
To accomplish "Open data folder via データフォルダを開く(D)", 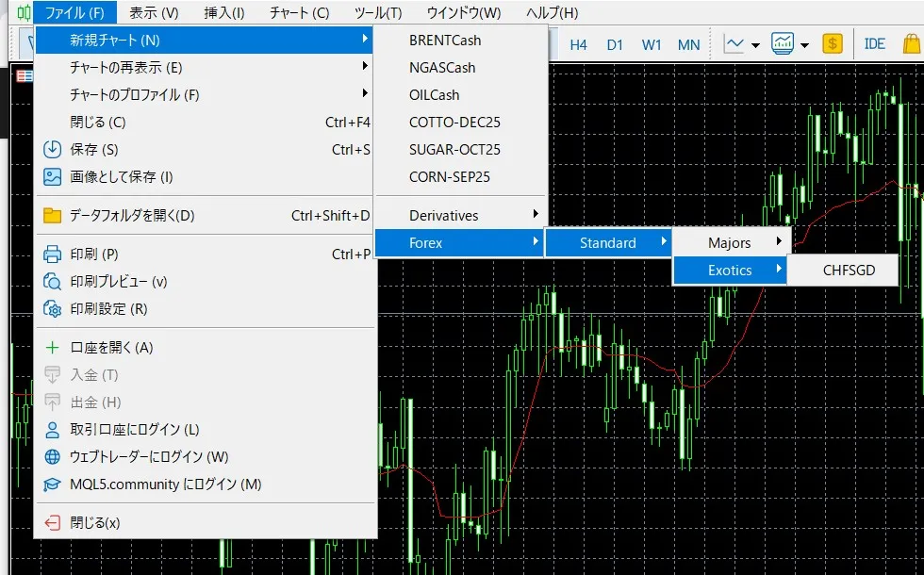I will pyautogui.click(x=132, y=216).
